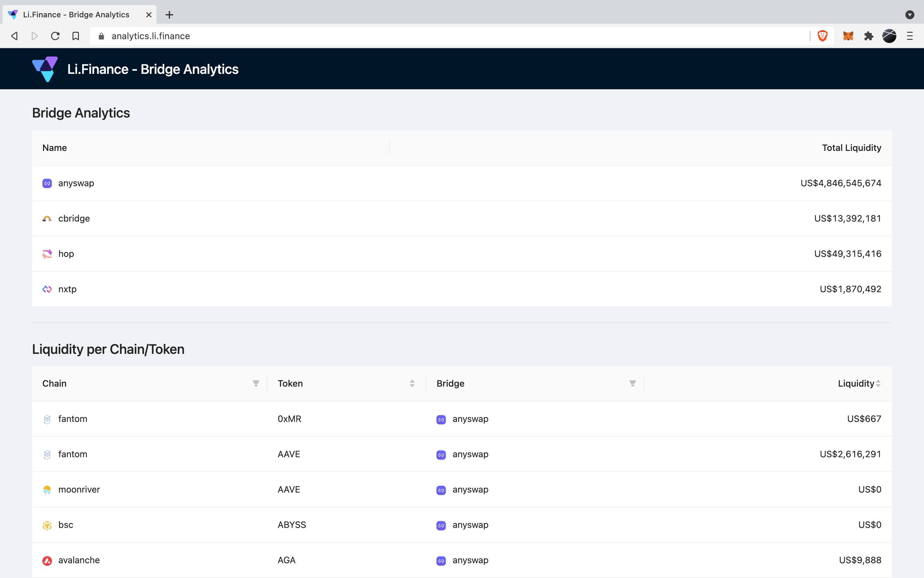Click the AGA token cell
The height and width of the screenshot is (578, 924).
pos(287,560)
